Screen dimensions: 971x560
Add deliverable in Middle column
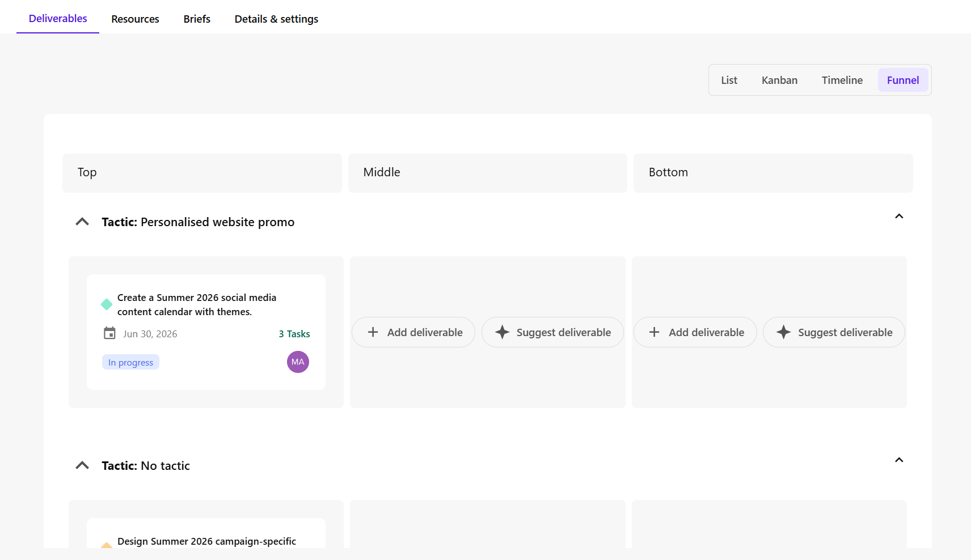(413, 332)
